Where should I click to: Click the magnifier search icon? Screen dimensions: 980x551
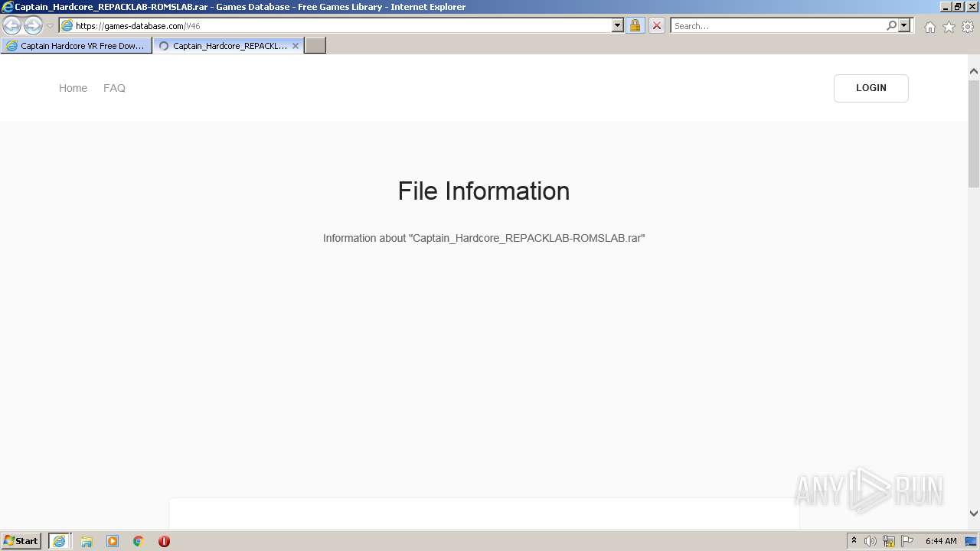(891, 25)
